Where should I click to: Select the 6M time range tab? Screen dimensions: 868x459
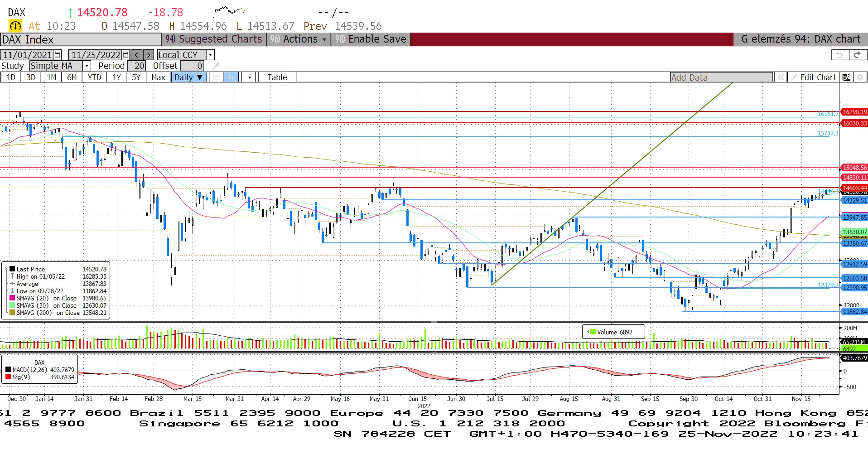point(72,77)
